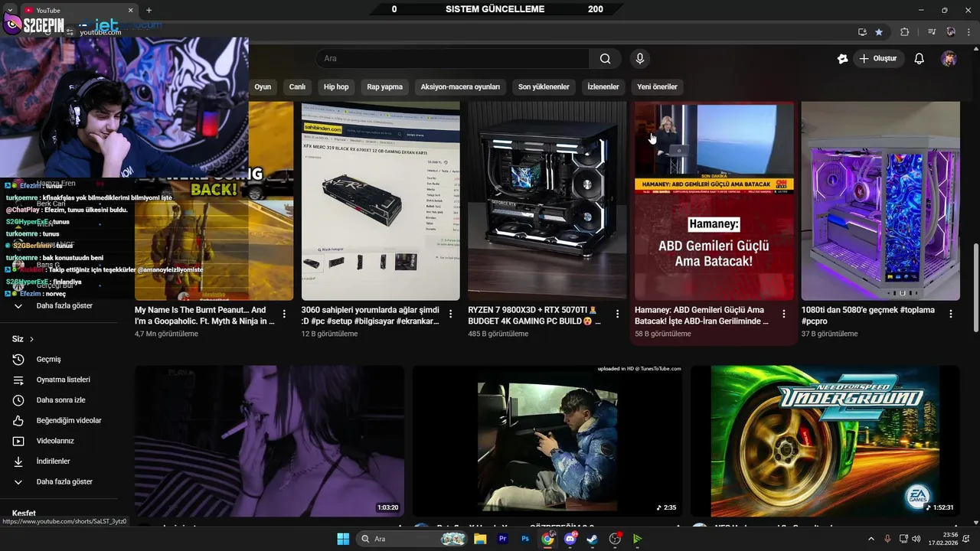The width and height of the screenshot is (980, 551).
Task: Select the Son yüklenenler chip
Action: (544, 86)
